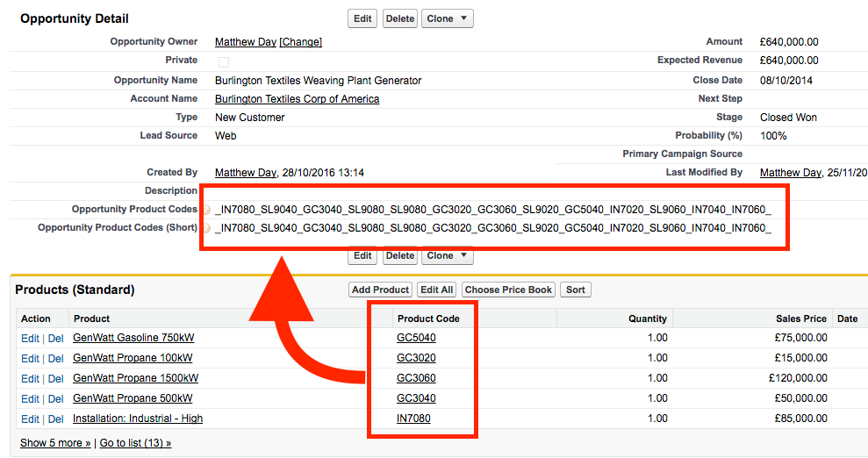The height and width of the screenshot is (458, 868).
Task: Open Matthew Day in Opportunity Owner field
Action: pyautogui.click(x=245, y=42)
